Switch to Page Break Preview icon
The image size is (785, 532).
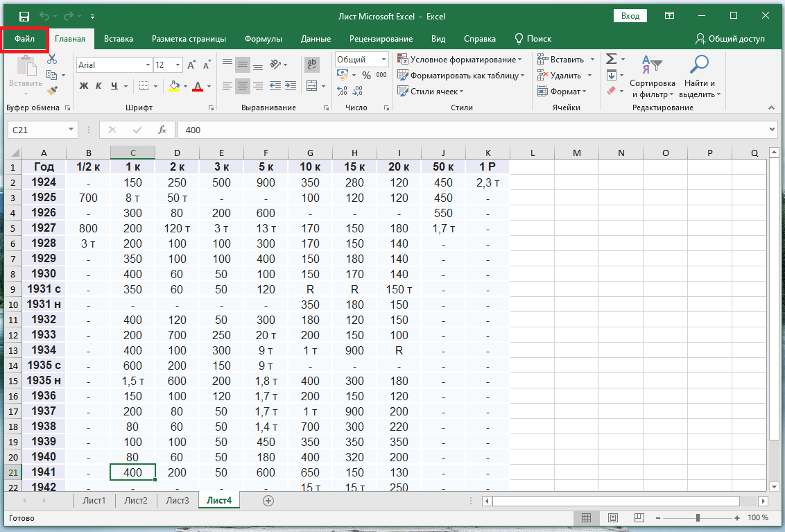click(x=639, y=517)
